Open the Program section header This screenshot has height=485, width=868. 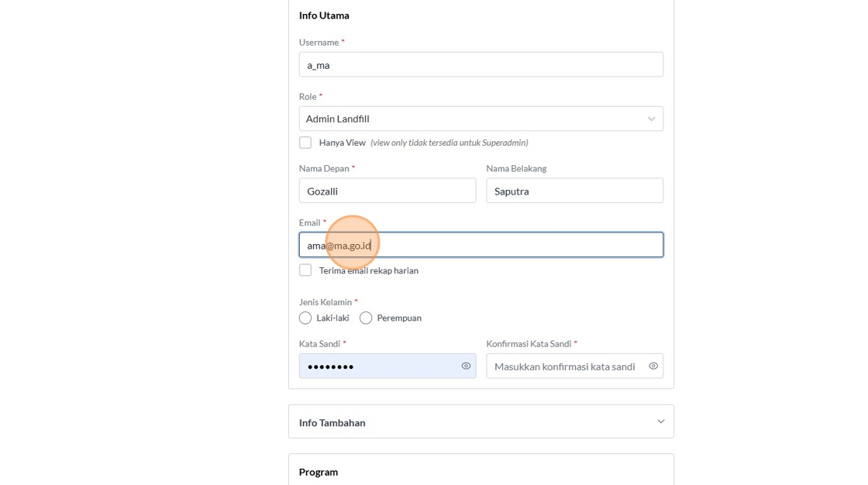click(319, 472)
